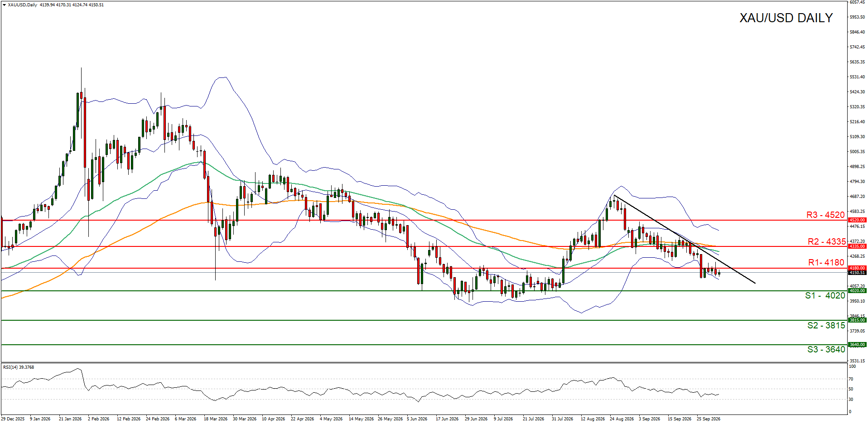Select the S3 - 3640 support label
868x424 pixels.
coord(826,349)
